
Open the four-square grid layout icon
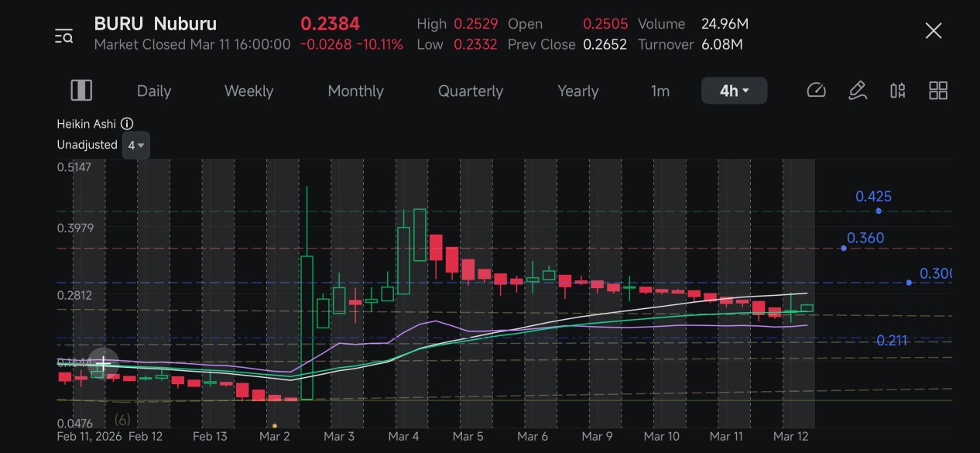(x=938, y=91)
